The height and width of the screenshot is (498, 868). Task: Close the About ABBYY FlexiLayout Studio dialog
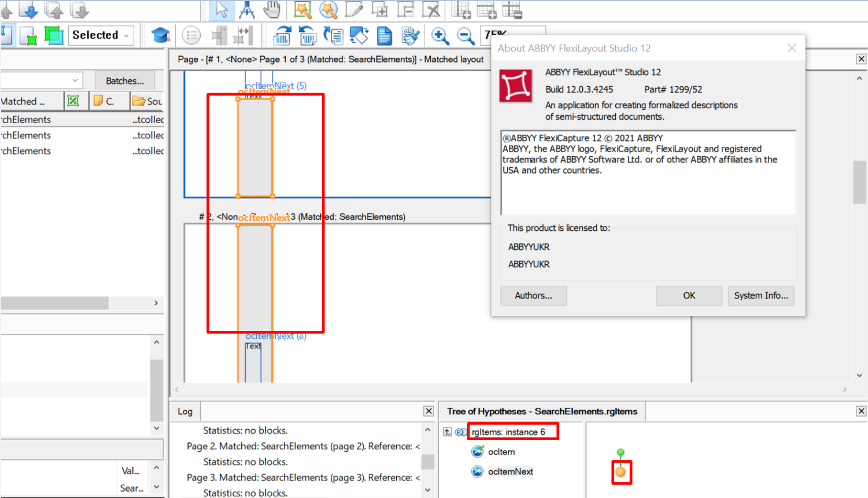coord(792,48)
